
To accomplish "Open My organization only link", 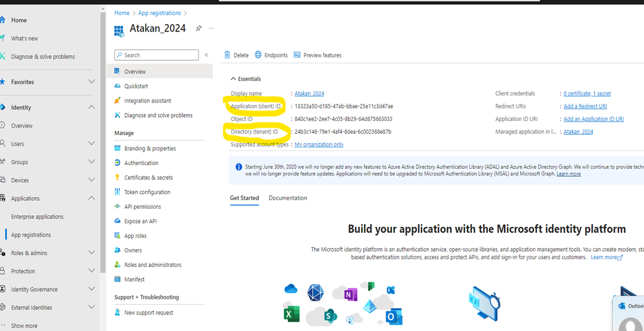I will 319,145.
